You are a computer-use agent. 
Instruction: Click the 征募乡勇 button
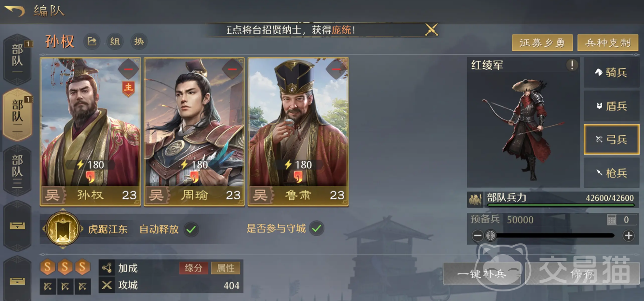(x=542, y=43)
